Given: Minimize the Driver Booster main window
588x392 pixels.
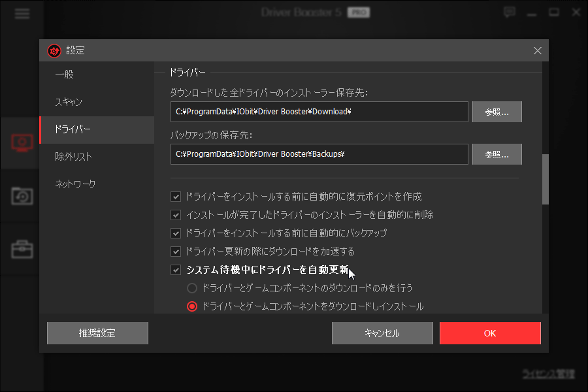Looking at the screenshot, I should (531, 14).
